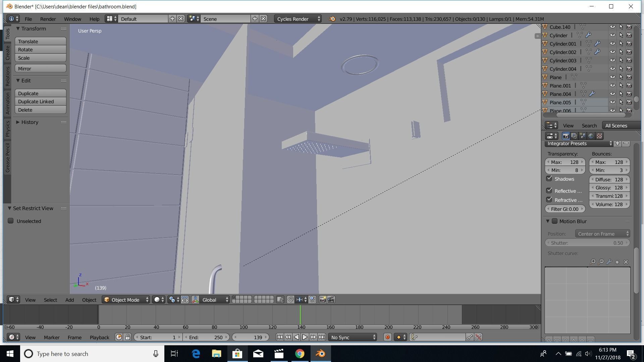
Task: Switch to the Create tab
Action: point(8,53)
